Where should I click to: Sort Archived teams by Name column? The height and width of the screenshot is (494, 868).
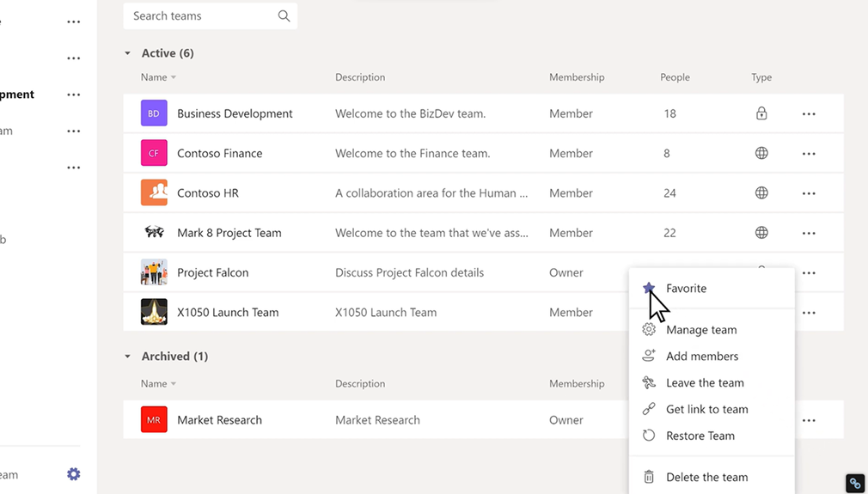pyautogui.click(x=158, y=384)
